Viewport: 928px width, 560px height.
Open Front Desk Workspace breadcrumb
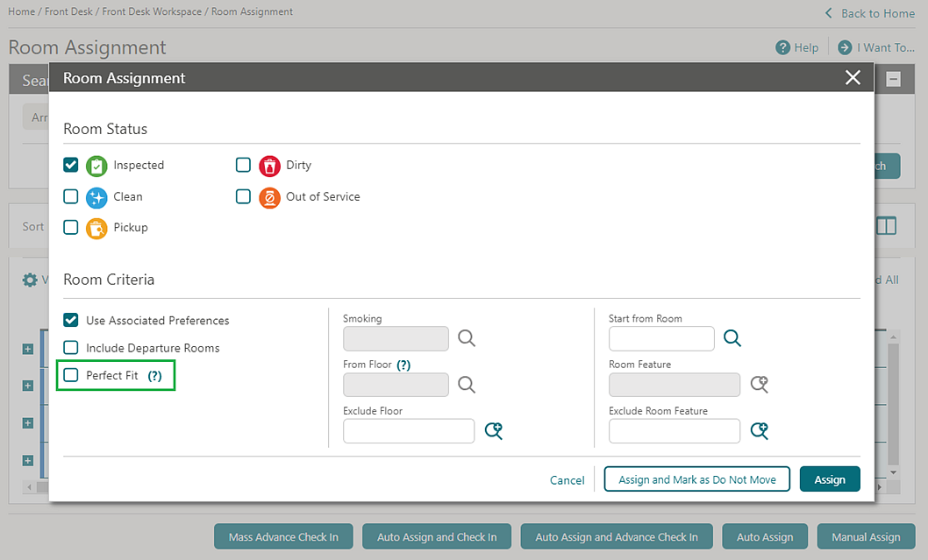click(152, 11)
